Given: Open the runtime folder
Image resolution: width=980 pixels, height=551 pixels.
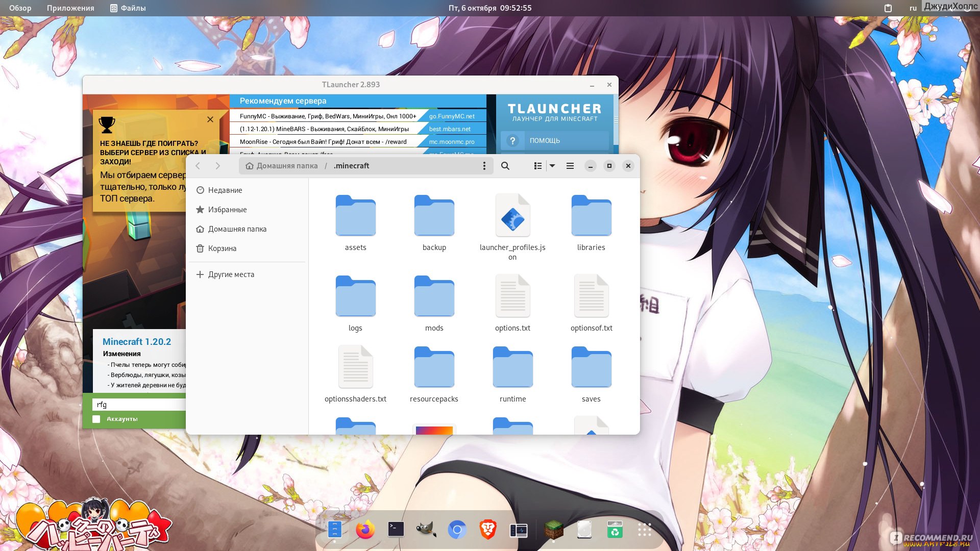Looking at the screenshot, I should pyautogui.click(x=512, y=374).
